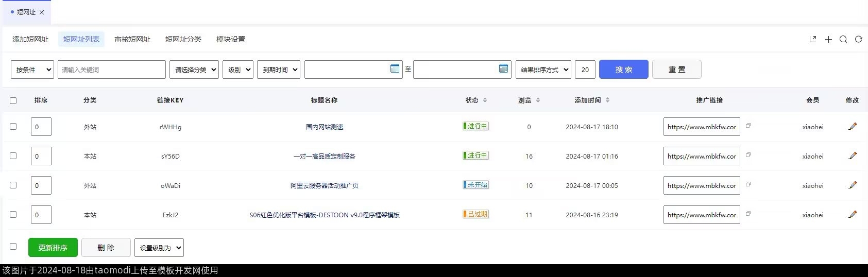Click the blue 搜索 button
This screenshot has width=868, height=277.
tap(623, 70)
